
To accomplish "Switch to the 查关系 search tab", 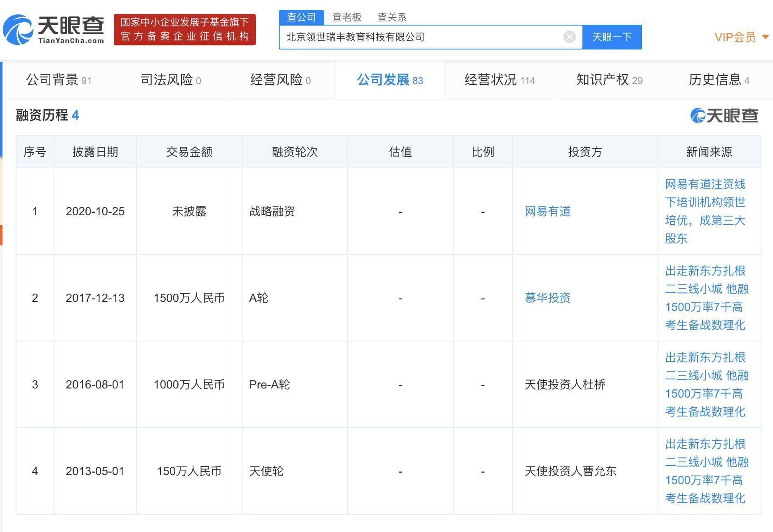I will [x=392, y=17].
